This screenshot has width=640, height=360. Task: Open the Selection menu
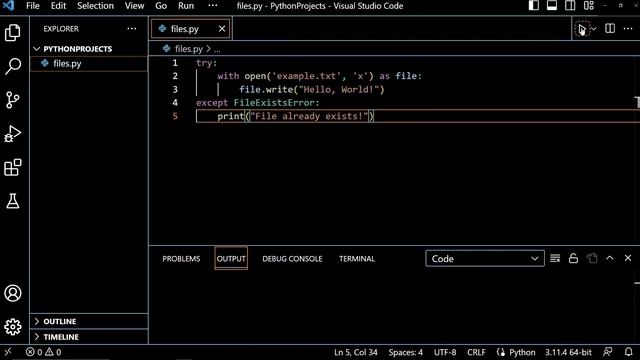pyautogui.click(x=96, y=6)
